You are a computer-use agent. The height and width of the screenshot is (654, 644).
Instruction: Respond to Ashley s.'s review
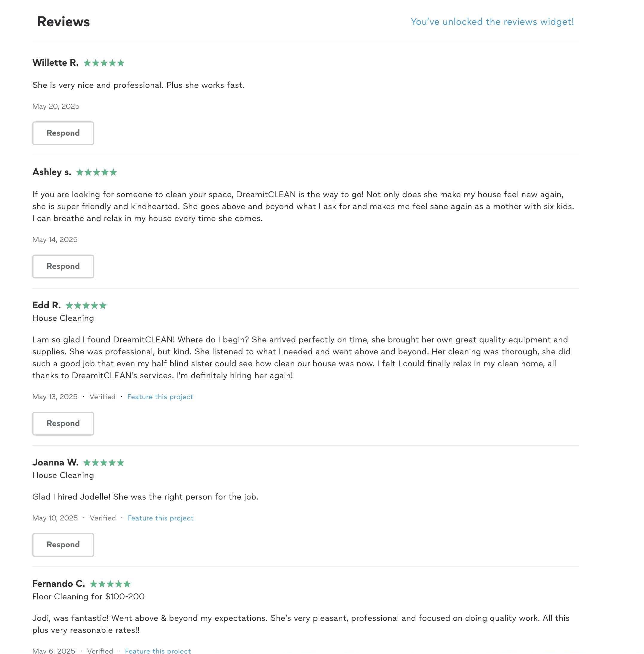[x=63, y=266]
